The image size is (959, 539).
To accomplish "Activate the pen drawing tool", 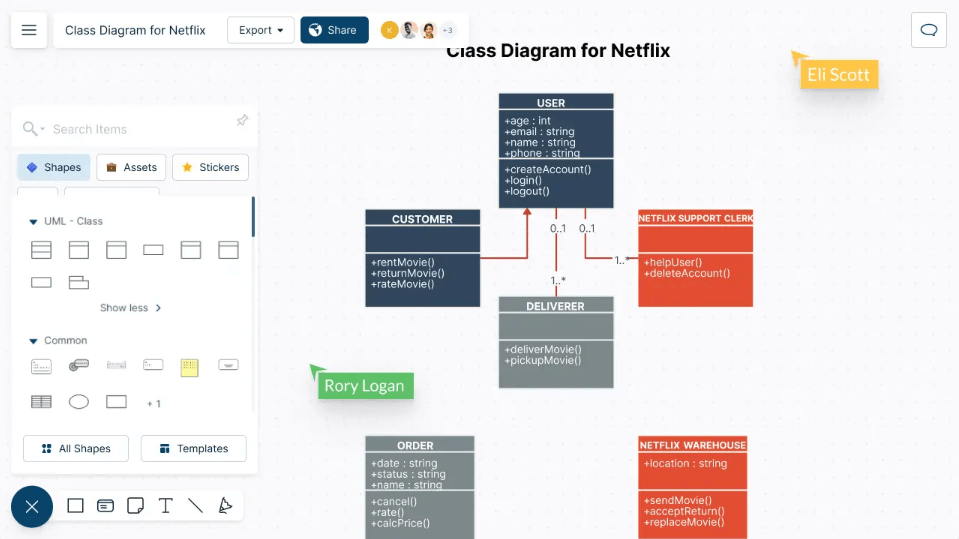I will [226, 506].
